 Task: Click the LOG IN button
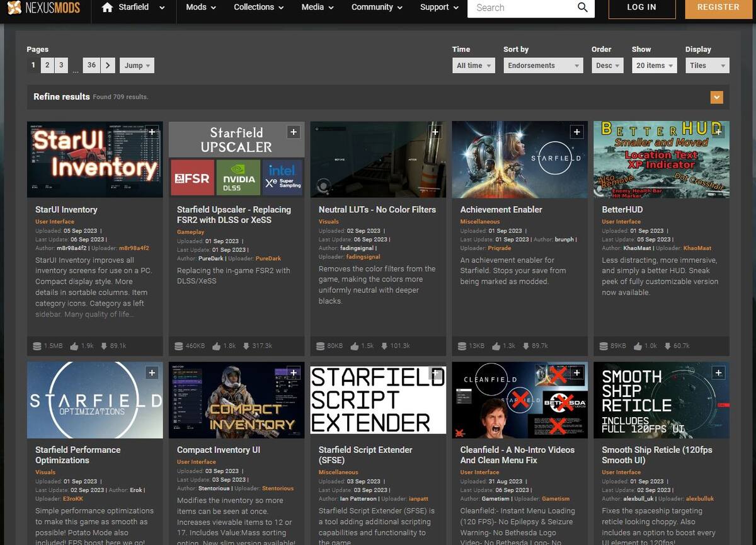[641, 8]
